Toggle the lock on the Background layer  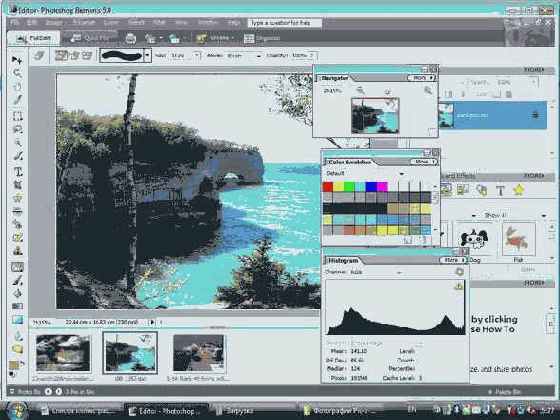tap(535, 115)
